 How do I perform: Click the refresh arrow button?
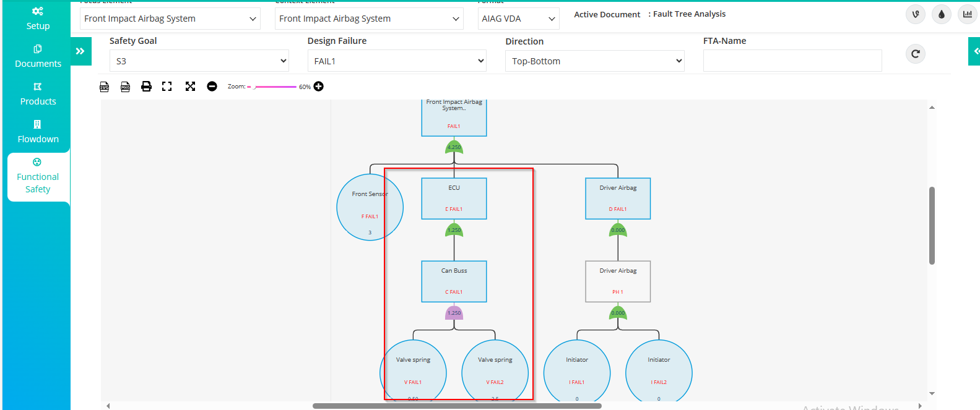tap(916, 54)
